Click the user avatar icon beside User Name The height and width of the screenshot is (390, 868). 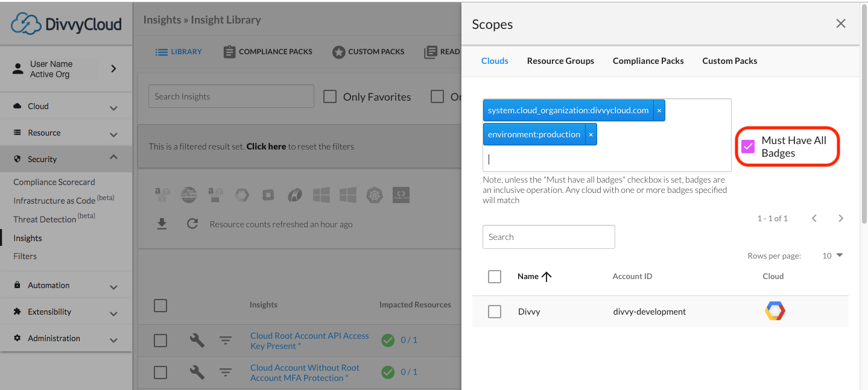pyautogui.click(x=18, y=69)
